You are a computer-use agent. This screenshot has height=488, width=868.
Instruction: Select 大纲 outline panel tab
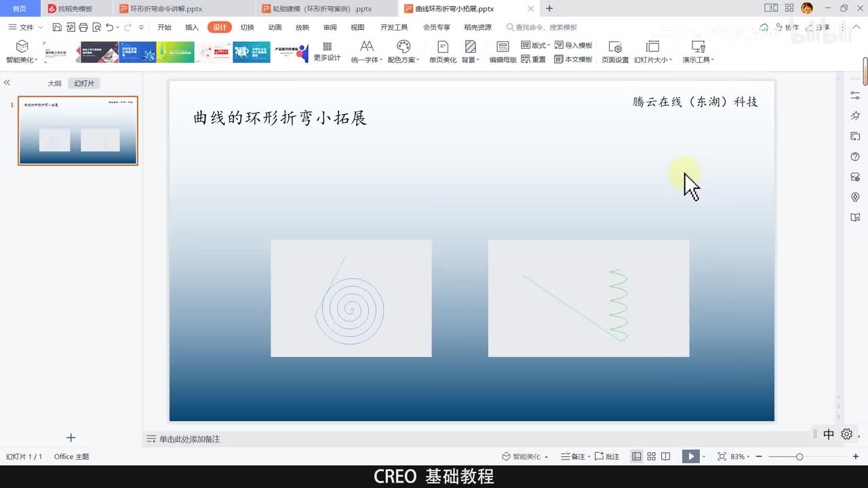54,83
